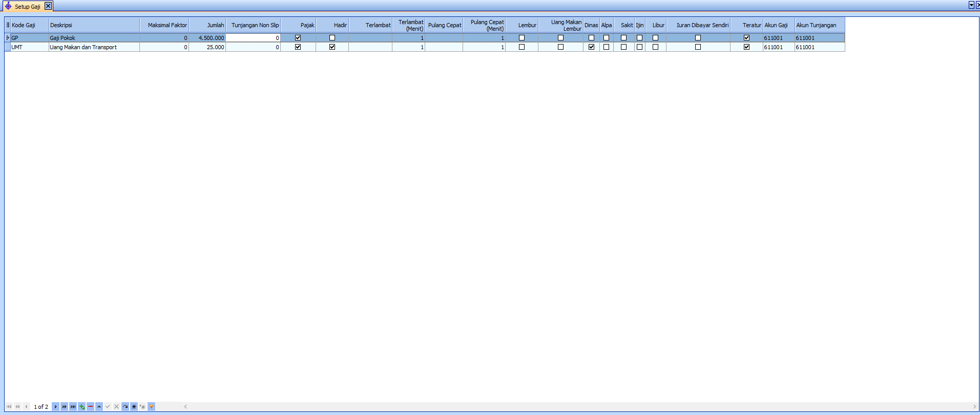
Task: Go to first record in navigator
Action: 9,406
